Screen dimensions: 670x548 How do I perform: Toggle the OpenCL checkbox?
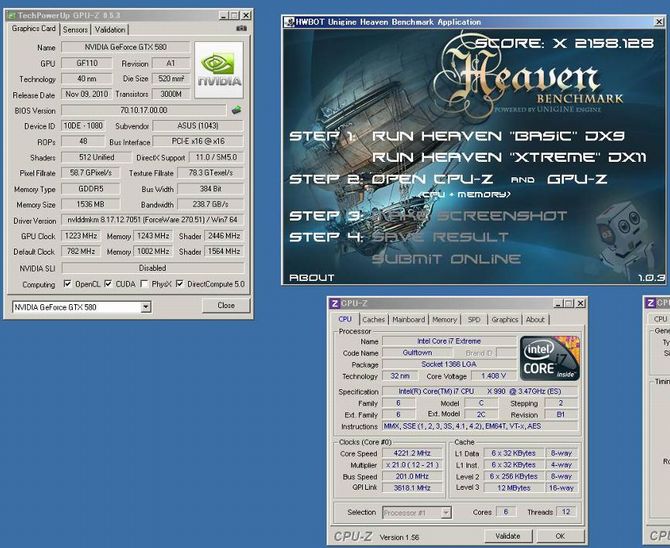(68, 284)
